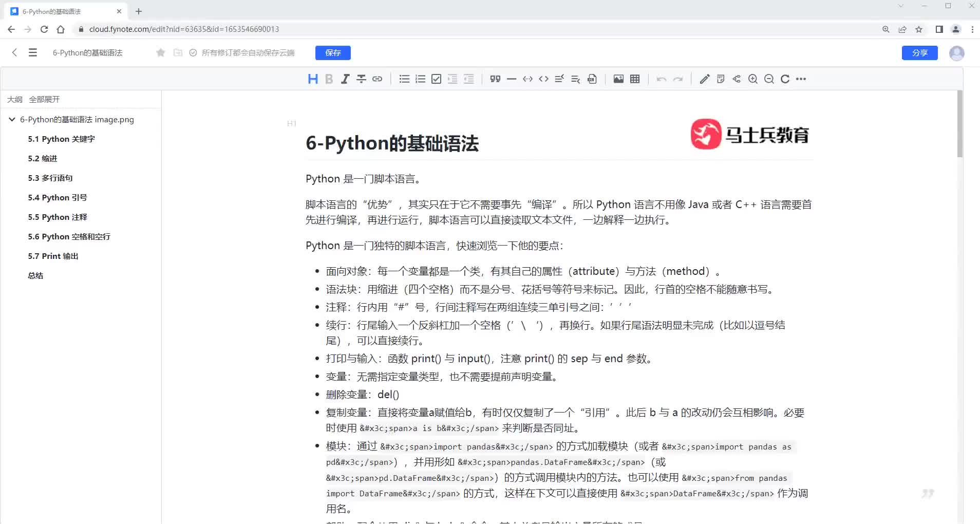This screenshot has width=980, height=524.
Task: Insert a task checkbox list
Action: click(x=436, y=79)
